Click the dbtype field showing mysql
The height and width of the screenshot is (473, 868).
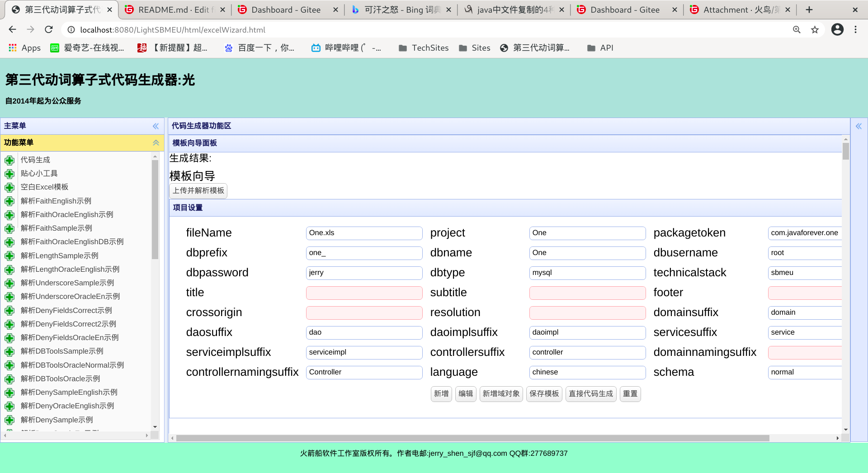point(587,273)
